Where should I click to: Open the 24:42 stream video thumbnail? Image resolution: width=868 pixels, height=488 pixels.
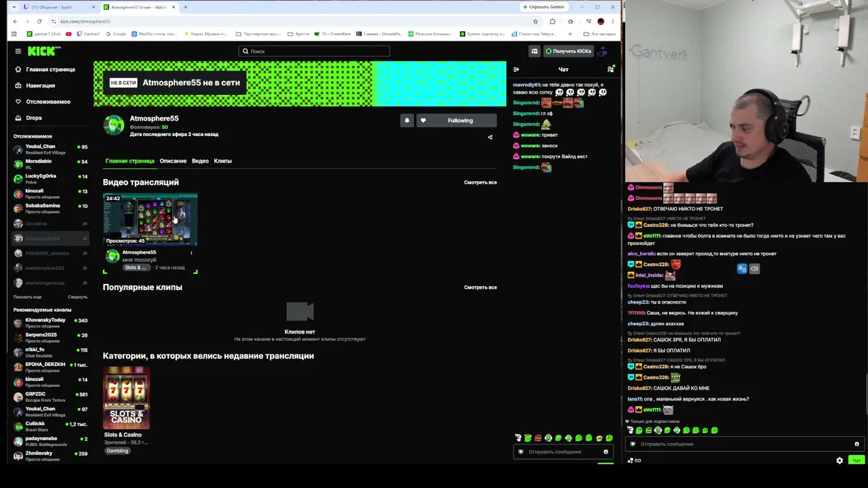pos(151,220)
